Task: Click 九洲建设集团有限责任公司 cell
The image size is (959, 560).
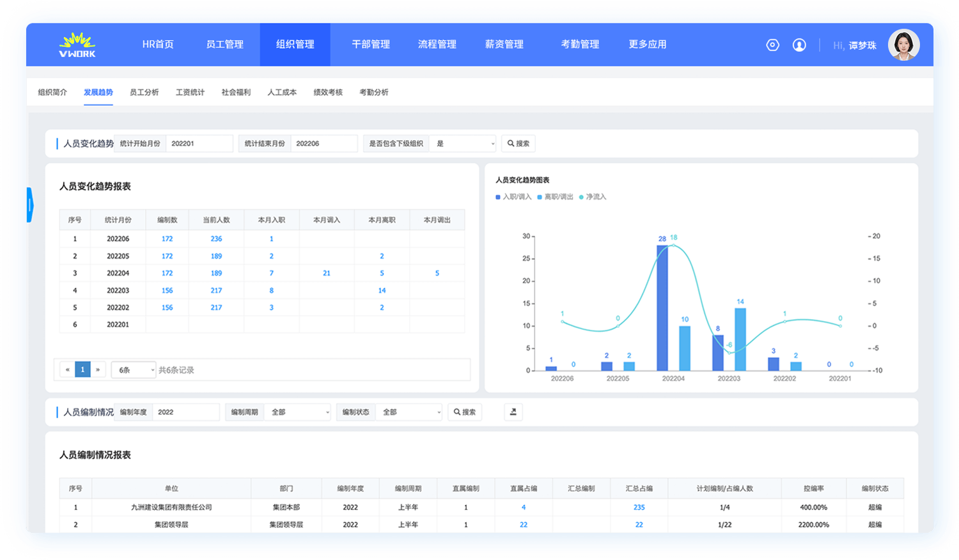Action: pyautogui.click(x=171, y=507)
